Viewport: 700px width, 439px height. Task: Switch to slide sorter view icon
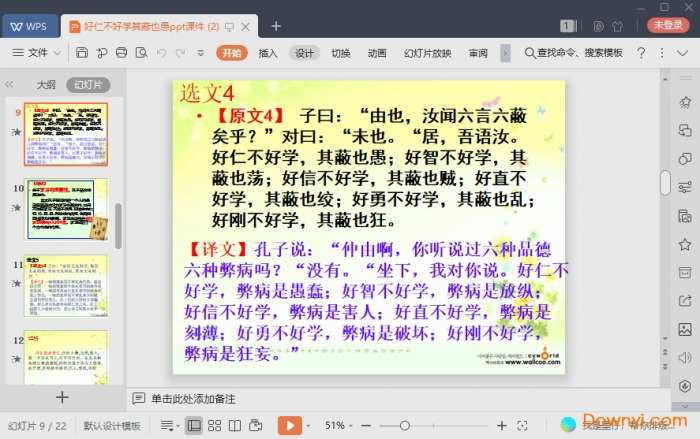(x=215, y=426)
